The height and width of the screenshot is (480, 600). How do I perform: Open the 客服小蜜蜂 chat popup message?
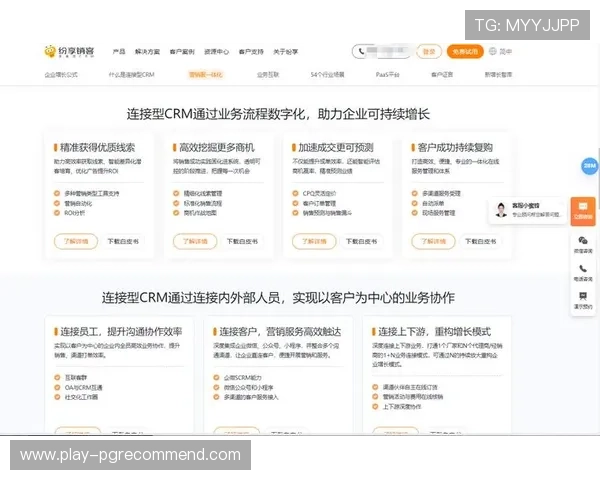[x=528, y=210]
